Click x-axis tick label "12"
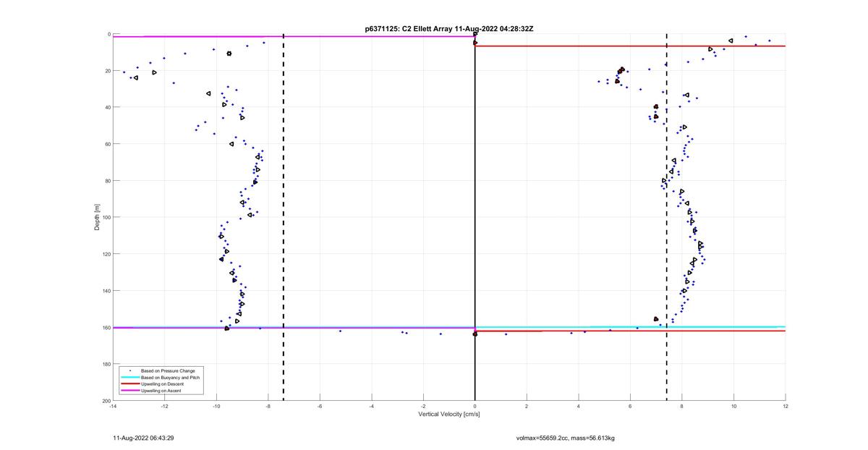 click(x=786, y=406)
